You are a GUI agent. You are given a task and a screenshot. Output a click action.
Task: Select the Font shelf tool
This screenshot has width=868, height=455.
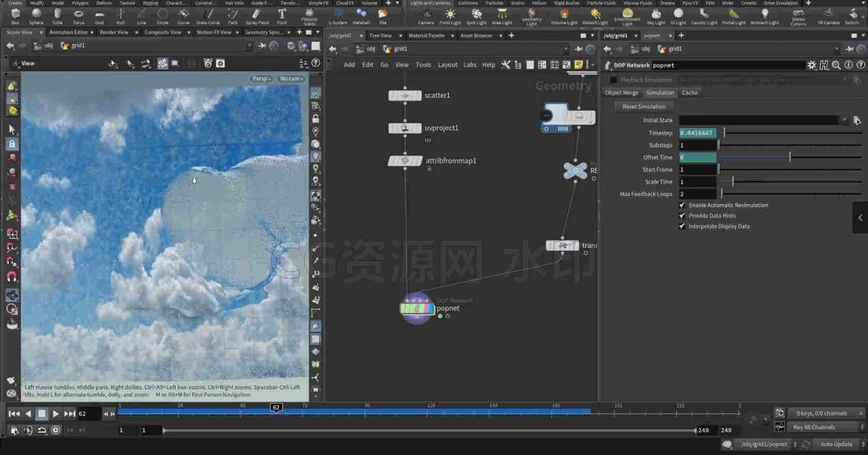[282, 16]
